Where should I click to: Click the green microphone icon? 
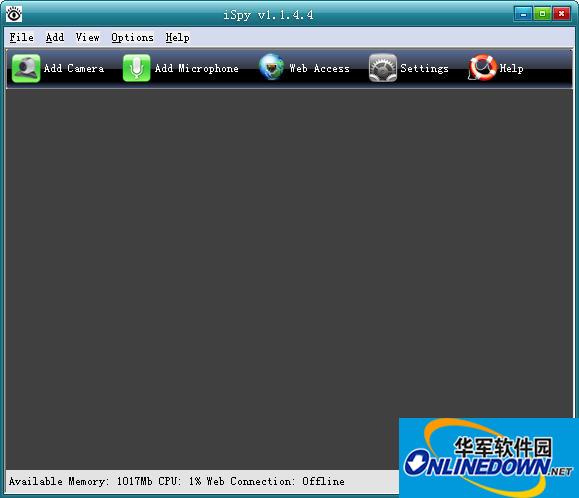tap(137, 68)
